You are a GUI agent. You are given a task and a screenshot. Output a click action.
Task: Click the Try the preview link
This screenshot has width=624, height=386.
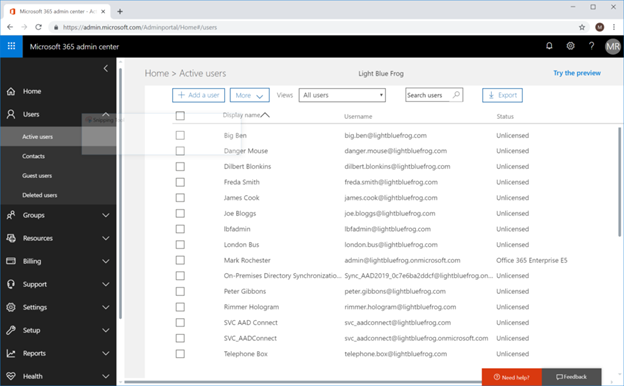coord(577,73)
